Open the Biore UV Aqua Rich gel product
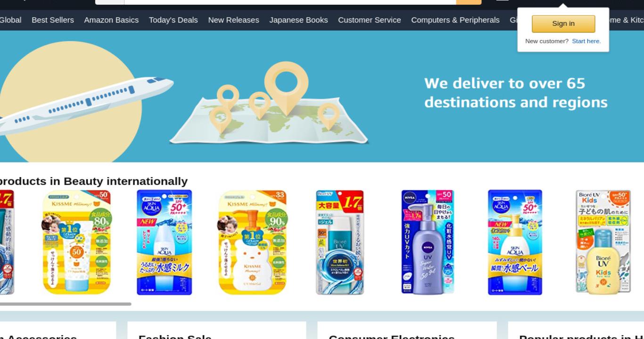 340,242
